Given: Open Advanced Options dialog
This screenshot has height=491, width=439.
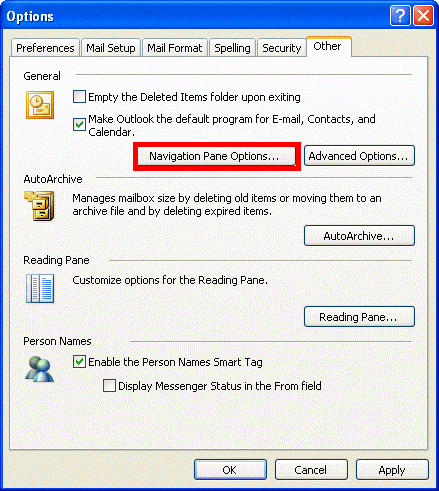Looking at the screenshot, I should [359, 156].
